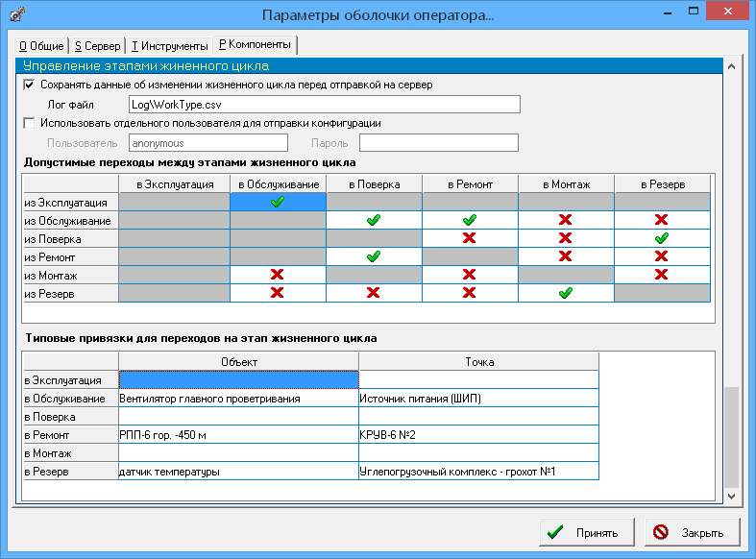Click Управление этапами жизненного цикла section header

point(369,66)
